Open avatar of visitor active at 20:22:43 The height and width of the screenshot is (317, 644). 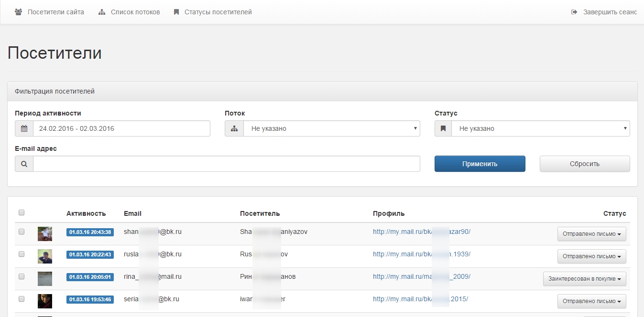pyautogui.click(x=45, y=256)
